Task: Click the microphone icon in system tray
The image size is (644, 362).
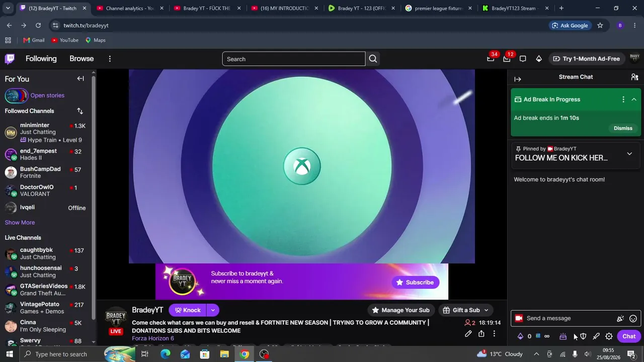Action: point(575,354)
